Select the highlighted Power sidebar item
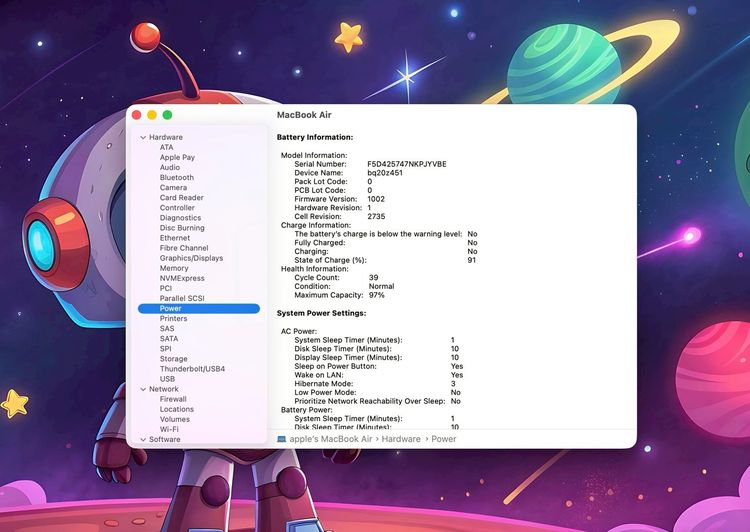The width and height of the screenshot is (750, 532). click(171, 309)
